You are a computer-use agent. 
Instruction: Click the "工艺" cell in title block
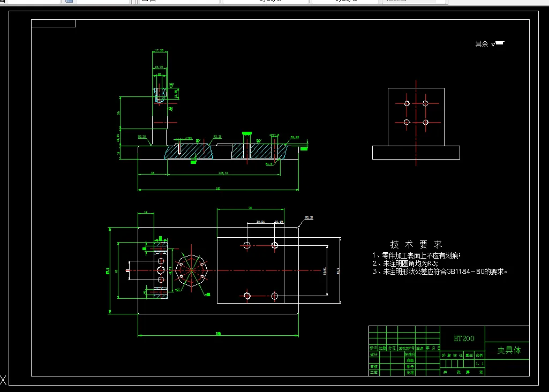[x=373, y=372]
